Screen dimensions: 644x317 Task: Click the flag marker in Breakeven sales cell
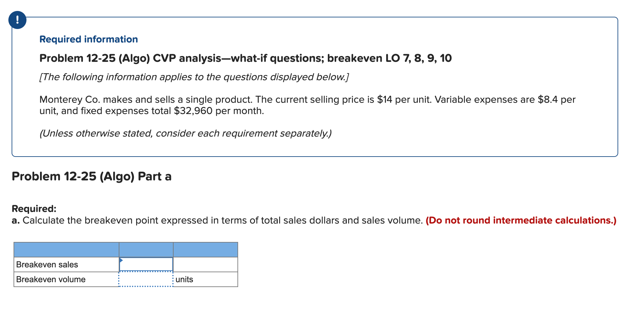(122, 260)
